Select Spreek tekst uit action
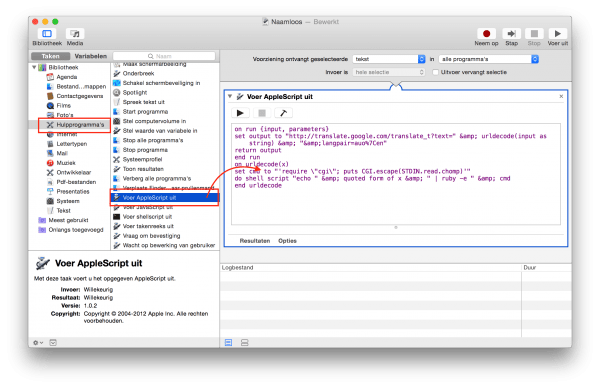600x388 pixels. pyautogui.click(x=139, y=102)
